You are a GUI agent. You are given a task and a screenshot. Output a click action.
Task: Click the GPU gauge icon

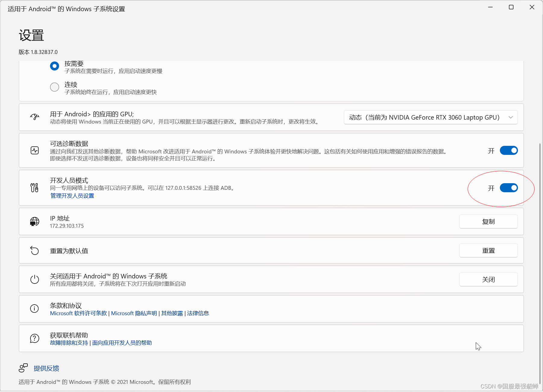[x=35, y=117]
